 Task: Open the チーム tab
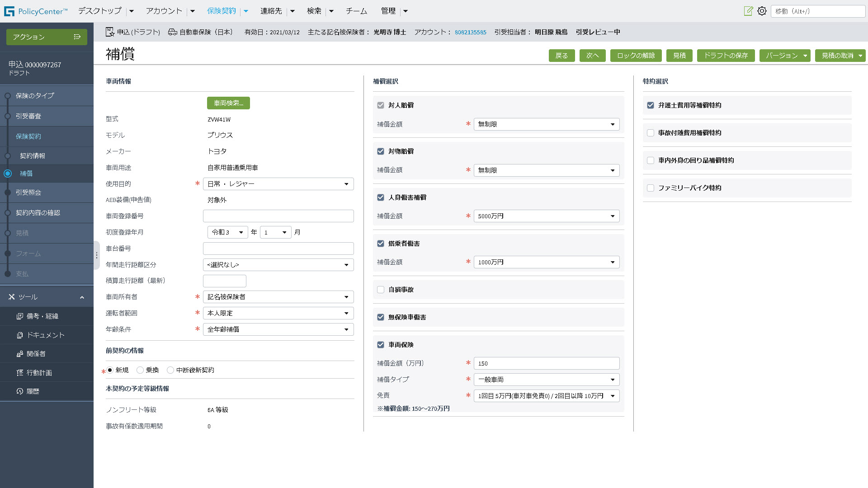click(356, 11)
